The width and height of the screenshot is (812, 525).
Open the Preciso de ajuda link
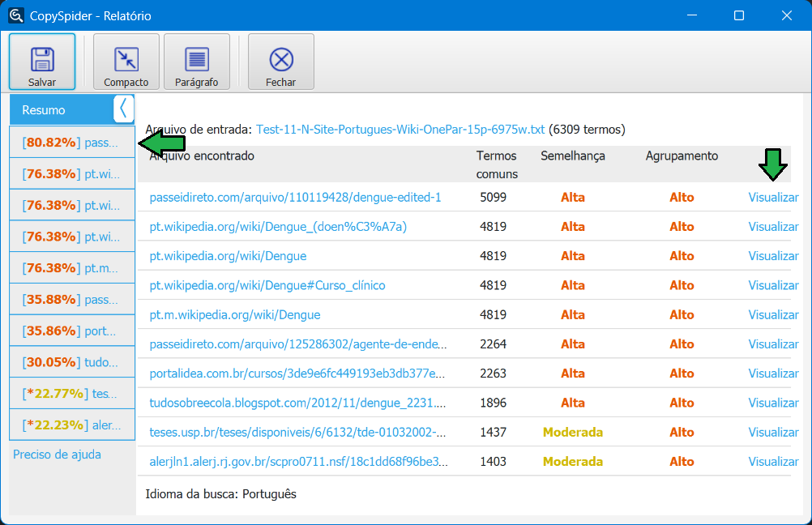(57, 455)
